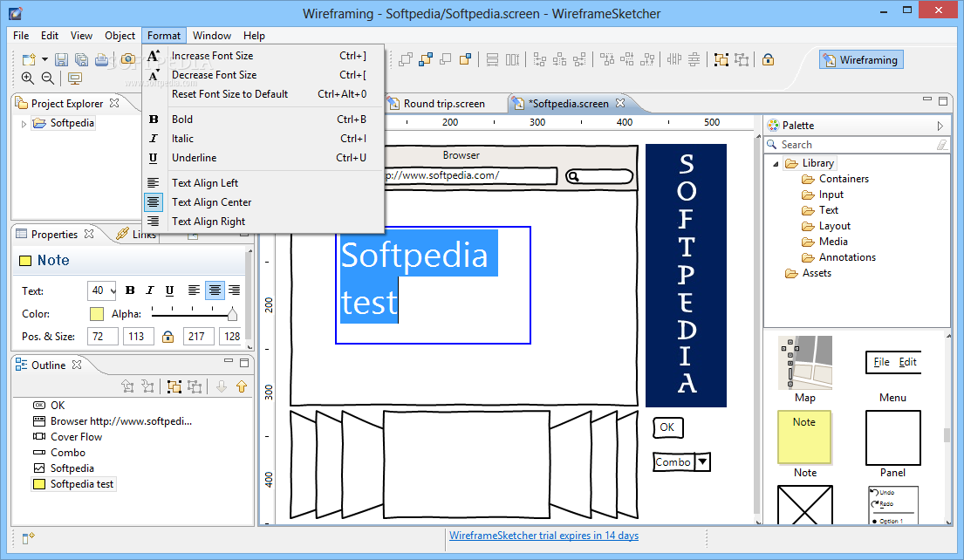Close the Project Explorer view
The image size is (964, 560).
pos(114,103)
